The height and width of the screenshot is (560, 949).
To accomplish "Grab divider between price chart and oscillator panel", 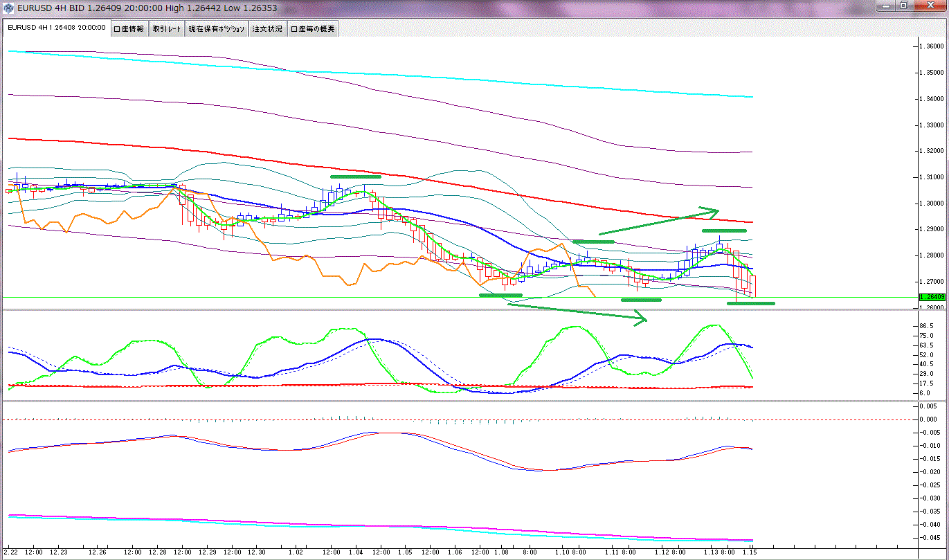I will point(457,309).
